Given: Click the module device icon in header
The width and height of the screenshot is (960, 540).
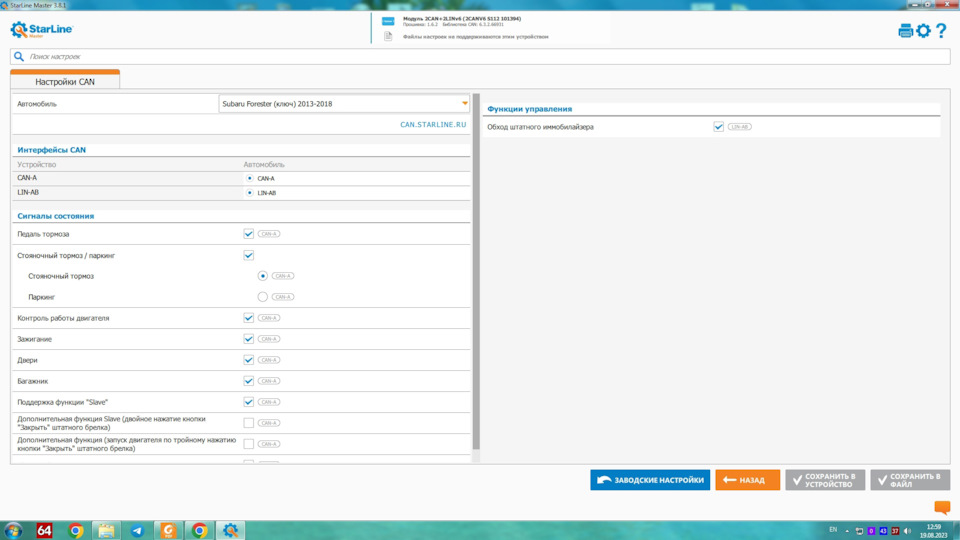Looking at the screenshot, I should pos(388,21).
